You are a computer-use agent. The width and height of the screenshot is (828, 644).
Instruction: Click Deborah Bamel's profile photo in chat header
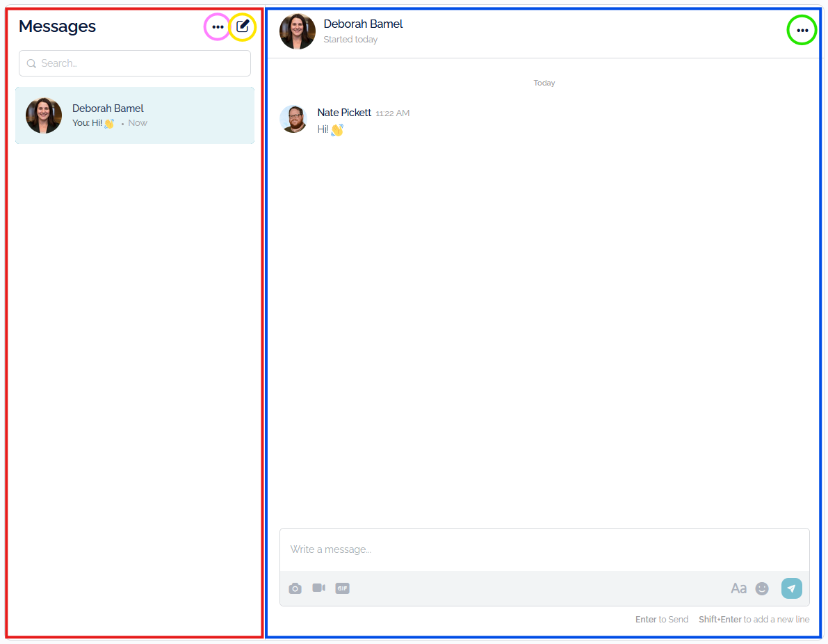(x=298, y=31)
